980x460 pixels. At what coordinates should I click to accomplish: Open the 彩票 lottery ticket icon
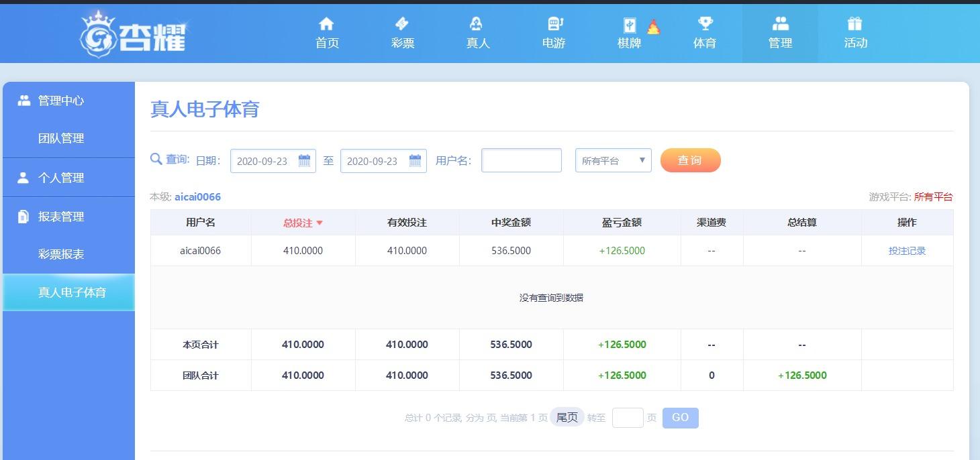coord(402,24)
